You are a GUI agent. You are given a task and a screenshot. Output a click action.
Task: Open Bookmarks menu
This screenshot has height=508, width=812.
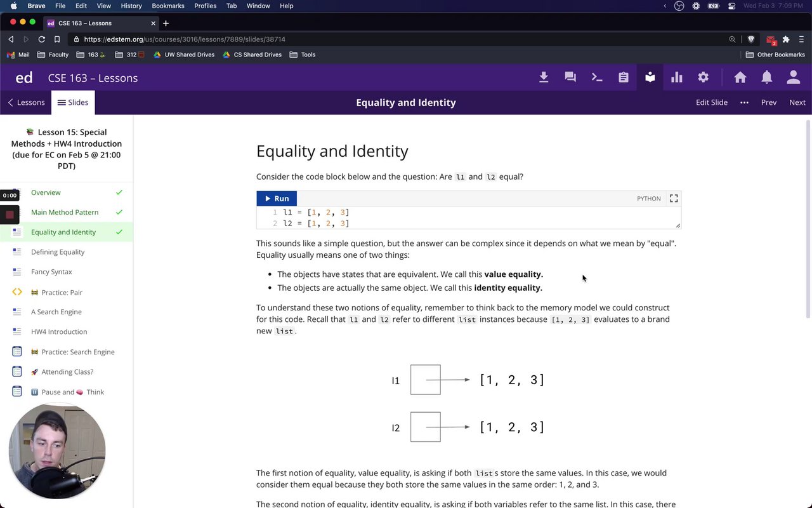click(x=168, y=6)
